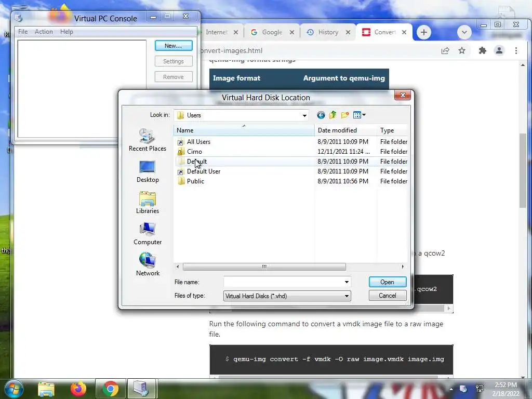The image size is (532, 399).
Task: Bookmark this page with the star
Action: tap(462, 50)
